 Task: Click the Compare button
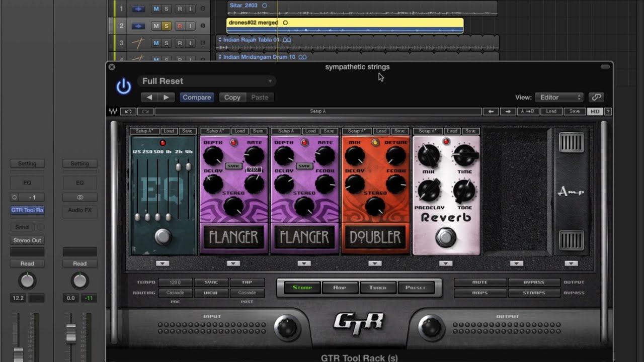(197, 98)
